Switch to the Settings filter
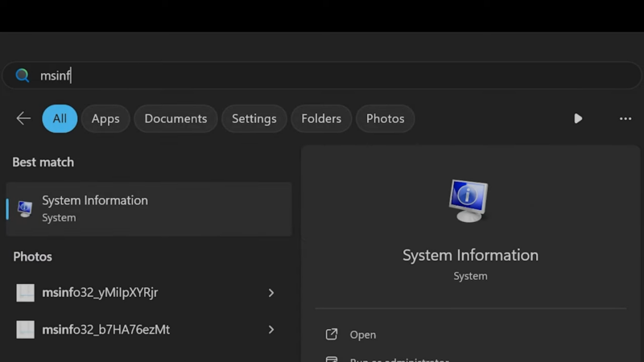Image resolution: width=644 pixels, height=362 pixels. [x=254, y=118]
